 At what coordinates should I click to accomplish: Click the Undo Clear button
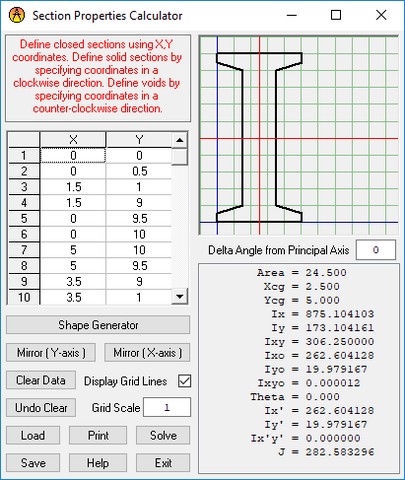(41, 408)
